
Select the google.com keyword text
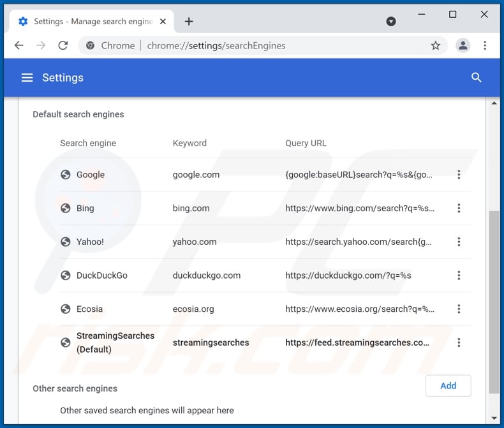click(196, 175)
